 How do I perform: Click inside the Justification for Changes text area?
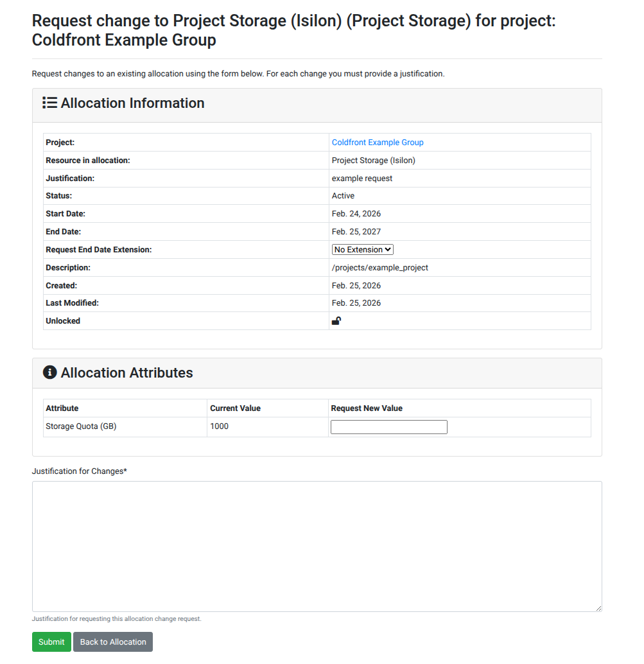pos(317,546)
